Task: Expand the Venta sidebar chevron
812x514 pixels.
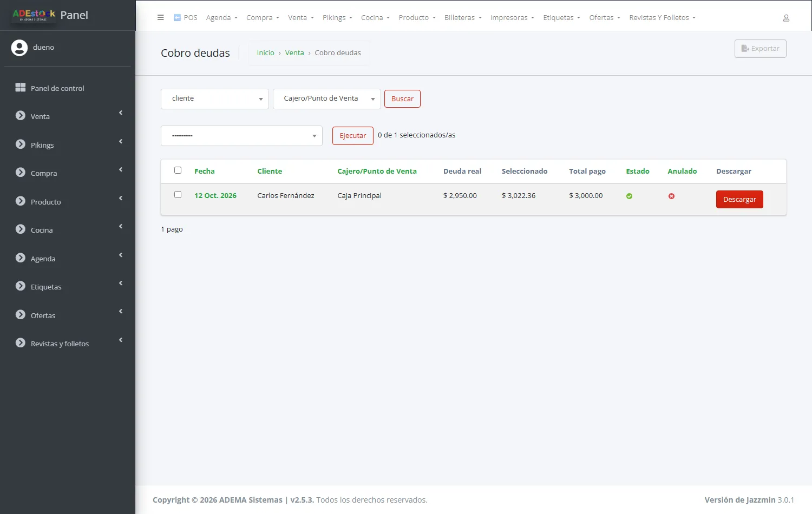Action: tap(121, 113)
